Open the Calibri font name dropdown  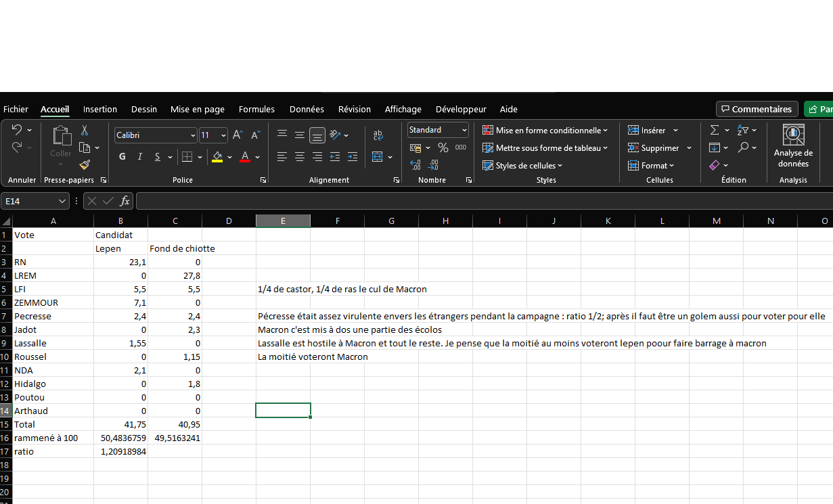[x=193, y=135]
